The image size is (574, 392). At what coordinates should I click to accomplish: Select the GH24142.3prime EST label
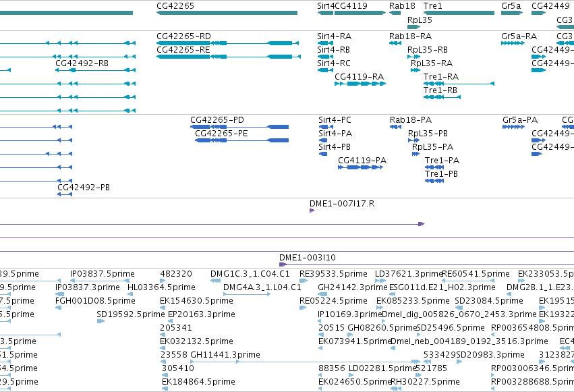353,287
